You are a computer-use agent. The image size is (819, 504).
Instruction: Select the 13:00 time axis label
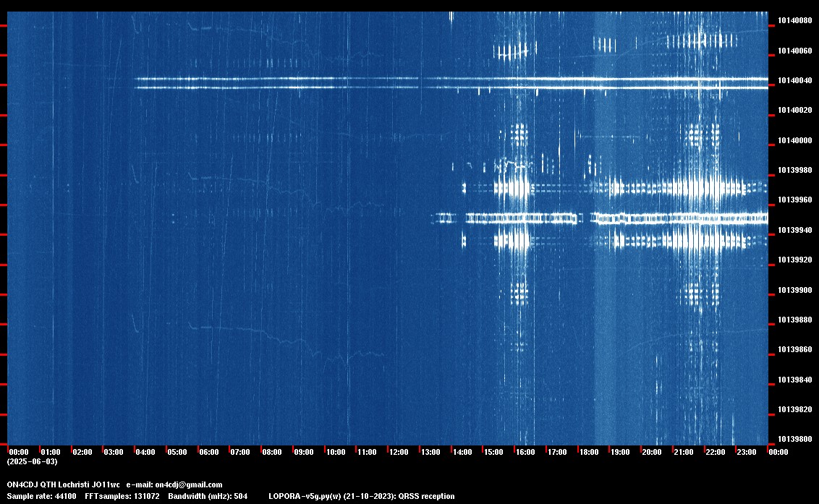[x=430, y=452]
